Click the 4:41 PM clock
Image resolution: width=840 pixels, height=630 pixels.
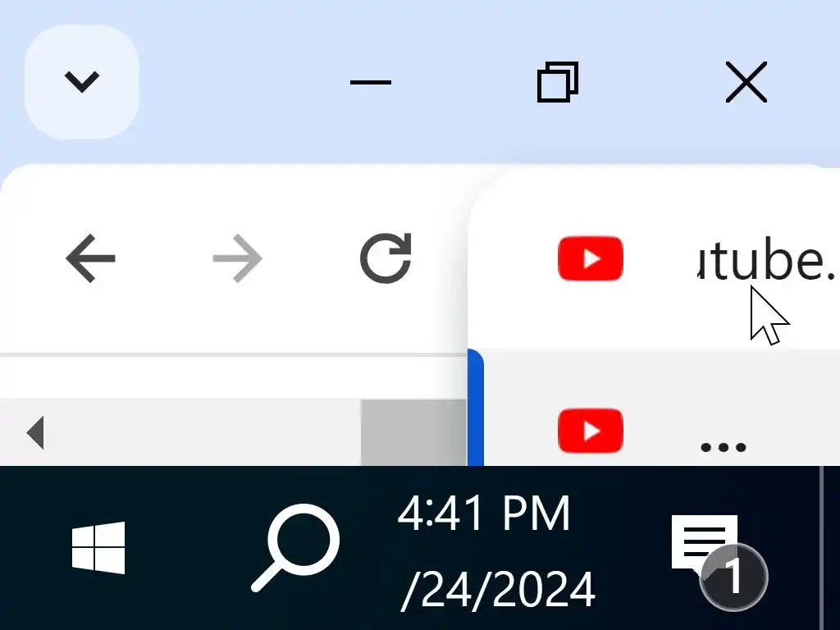(x=484, y=514)
